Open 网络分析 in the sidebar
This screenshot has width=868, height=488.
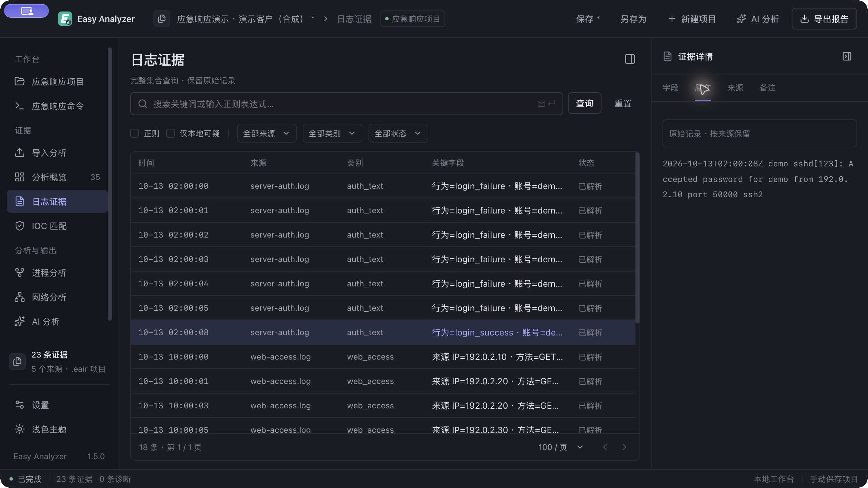click(x=57, y=297)
